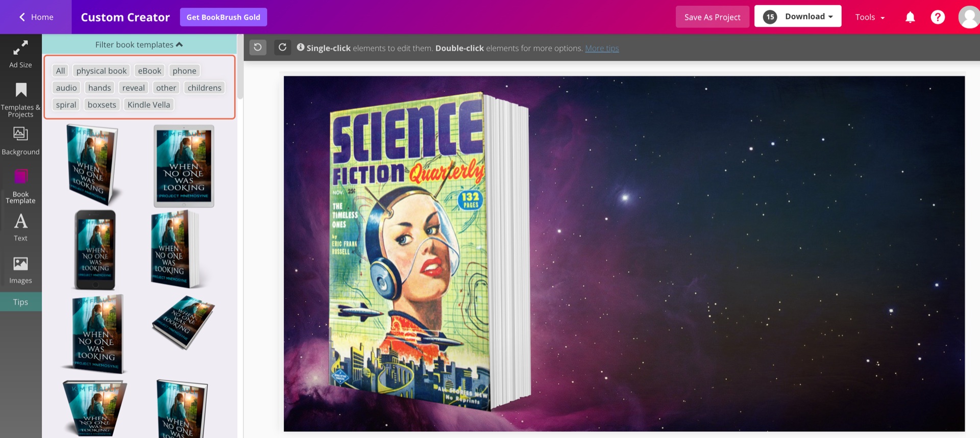Click Save As Project button
Screen dimensions: 980x438
point(712,17)
